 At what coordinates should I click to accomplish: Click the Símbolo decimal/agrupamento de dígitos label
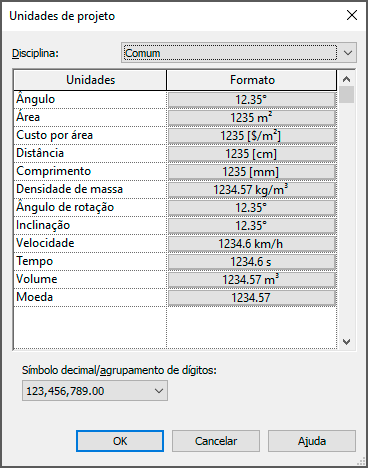119,370
